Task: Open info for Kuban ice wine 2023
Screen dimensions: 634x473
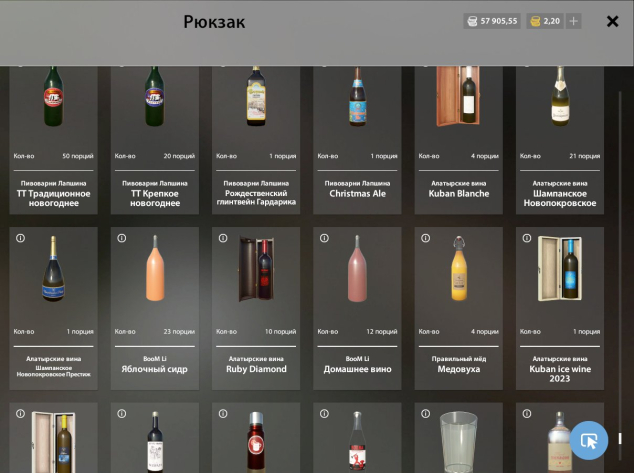Action: 526,238
